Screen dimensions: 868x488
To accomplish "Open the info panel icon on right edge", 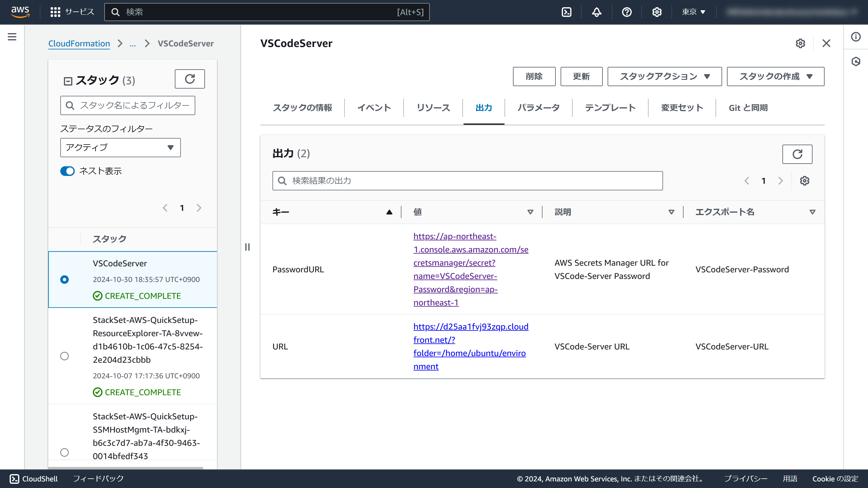I will (856, 37).
